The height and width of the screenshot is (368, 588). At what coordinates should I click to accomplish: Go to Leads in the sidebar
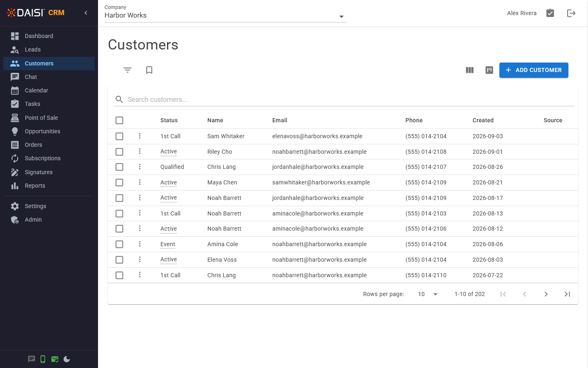click(x=49, y=49)
